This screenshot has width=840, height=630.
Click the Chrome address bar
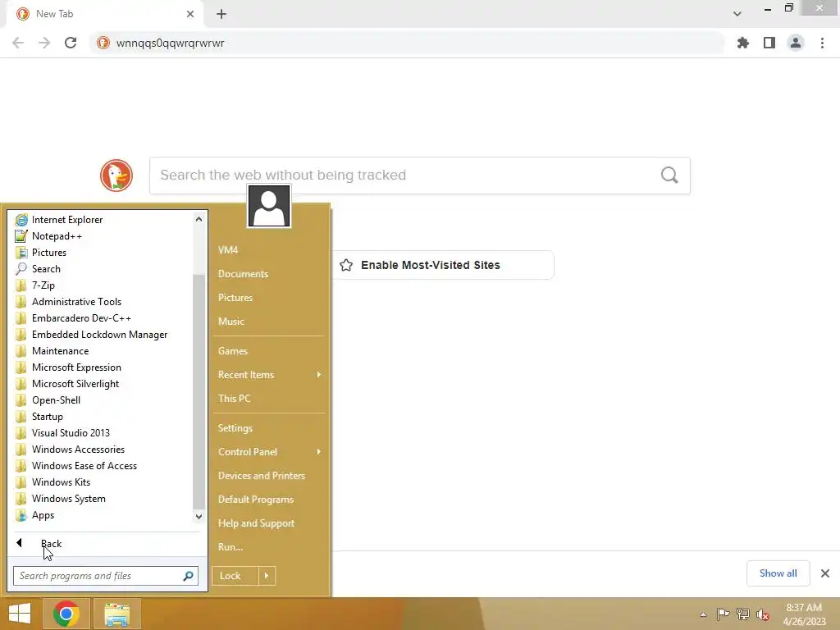click(407, 43)
